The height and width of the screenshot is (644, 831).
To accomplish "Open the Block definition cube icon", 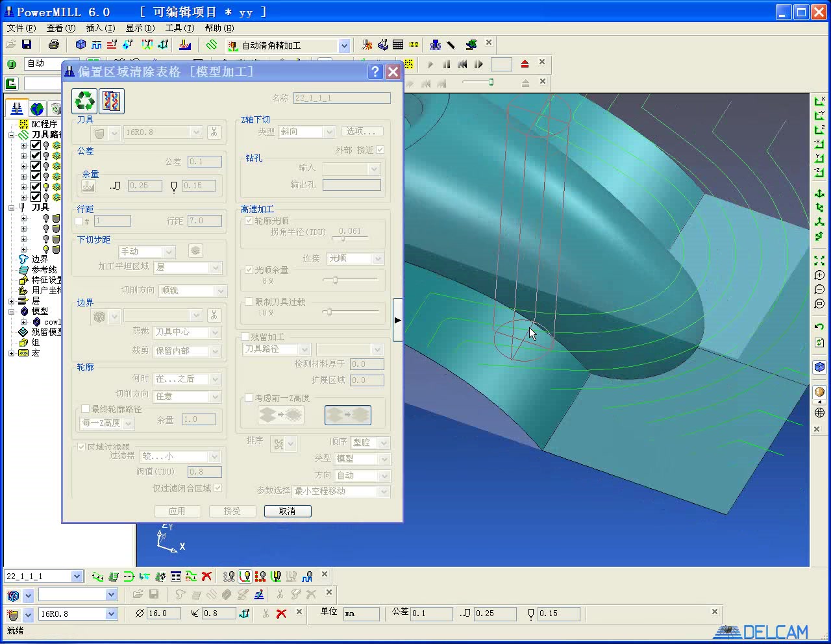I will click(x=81, y=44).
